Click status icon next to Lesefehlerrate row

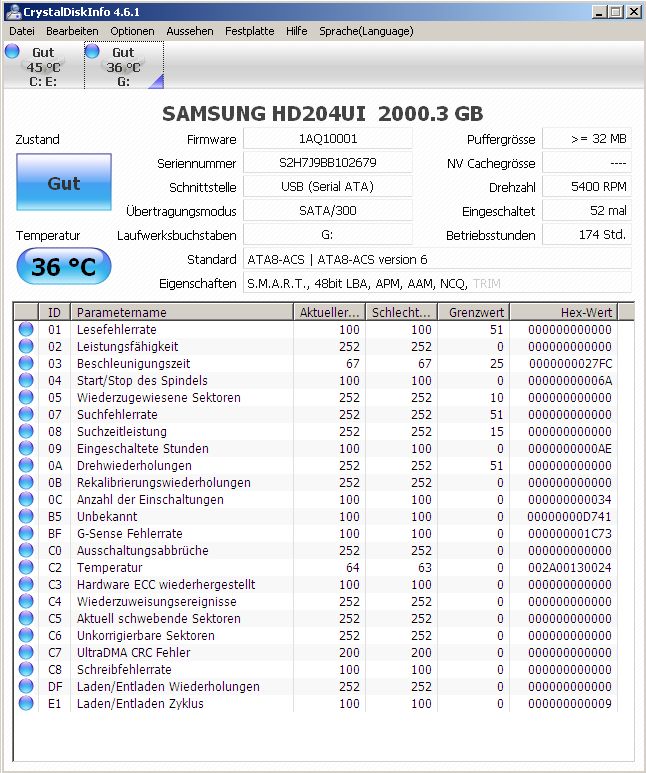[x=25, y=330]
